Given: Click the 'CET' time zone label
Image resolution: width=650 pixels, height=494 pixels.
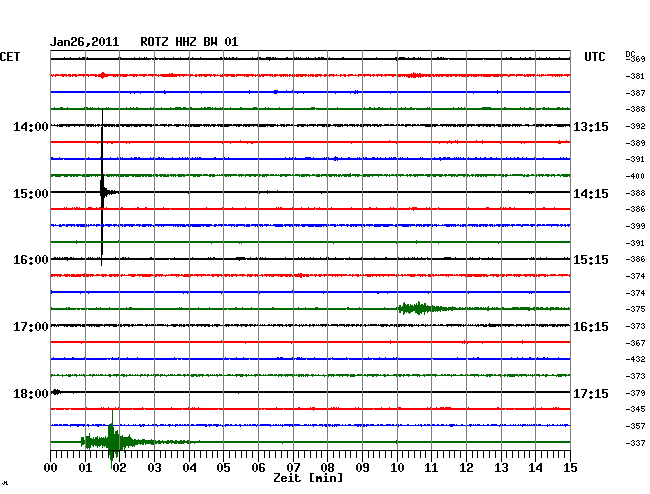Looking at the screenshot, I should coord(10,57).
